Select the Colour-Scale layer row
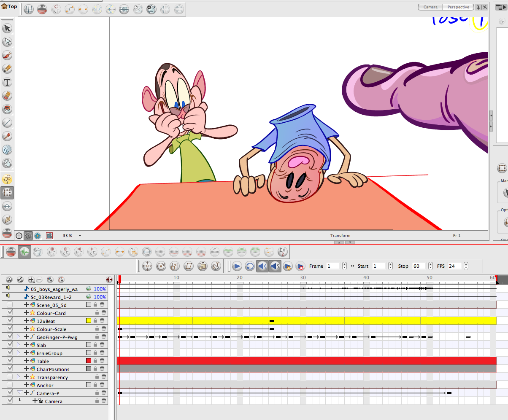 click(54, 329)
